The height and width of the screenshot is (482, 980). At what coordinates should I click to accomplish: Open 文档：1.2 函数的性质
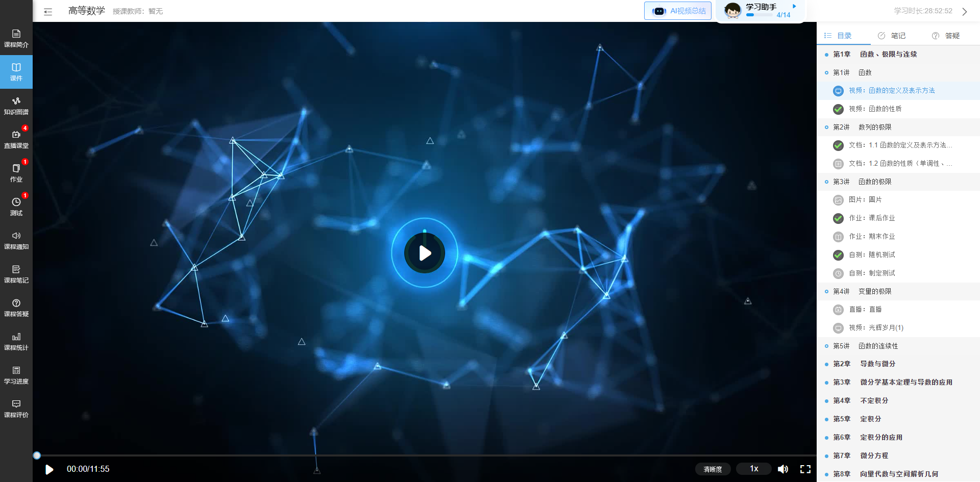pos(898,164)
